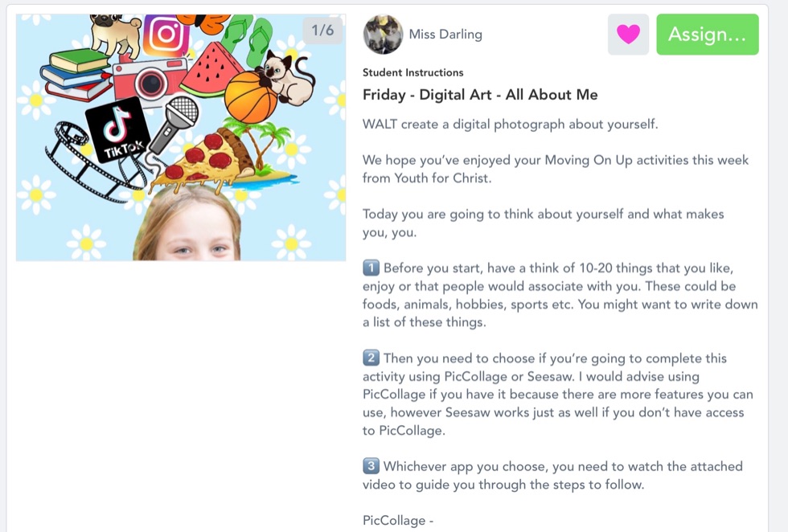
Task: Click the red camera sticker
Action: click(x=150, y=80)
